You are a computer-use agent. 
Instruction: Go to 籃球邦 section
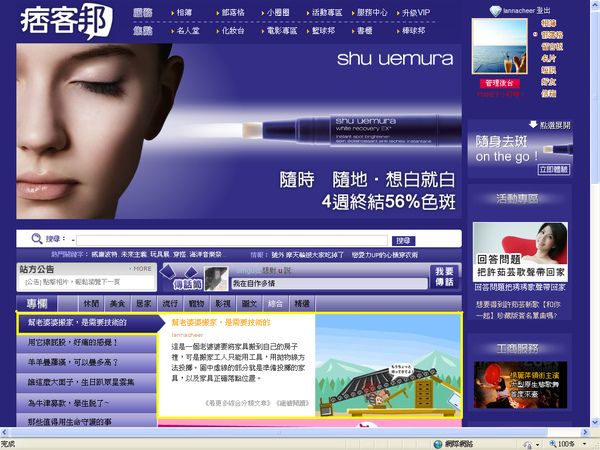323,31
